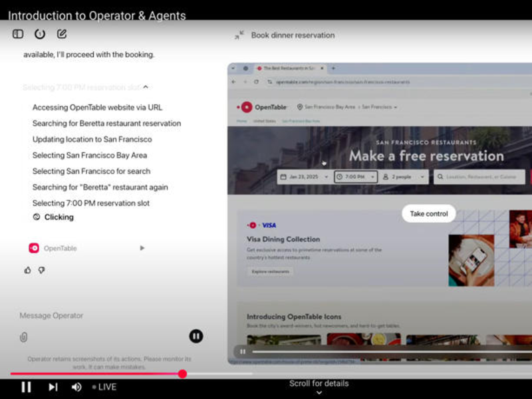Open the history clock icon
The image size is (532, 399).
coord(40,34)
